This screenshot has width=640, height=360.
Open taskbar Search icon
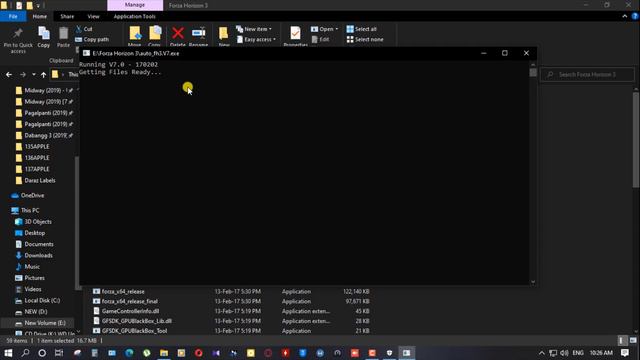[25, 353]
